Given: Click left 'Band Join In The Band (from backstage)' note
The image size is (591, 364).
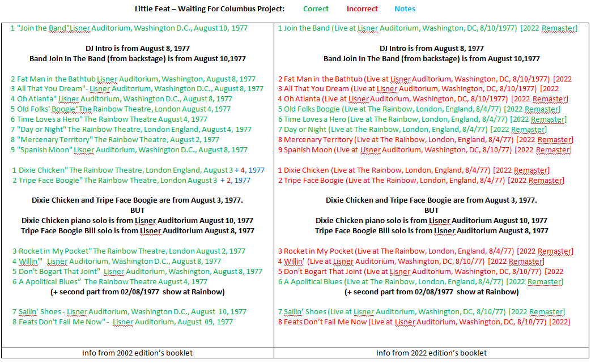Looking at the screenshot, I should click(x=138, y=59).
